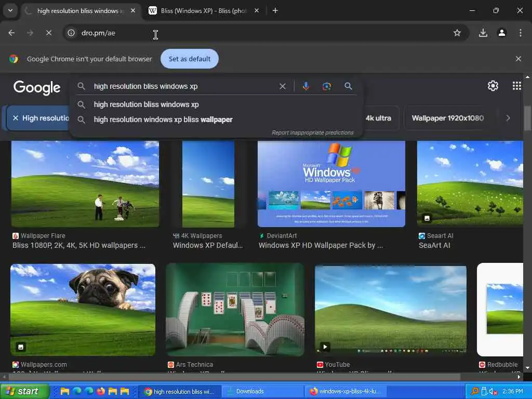Screen dimensions: 532x399
Task: Open the SeaArt AI hill image
Action: [x=470, y=183]
